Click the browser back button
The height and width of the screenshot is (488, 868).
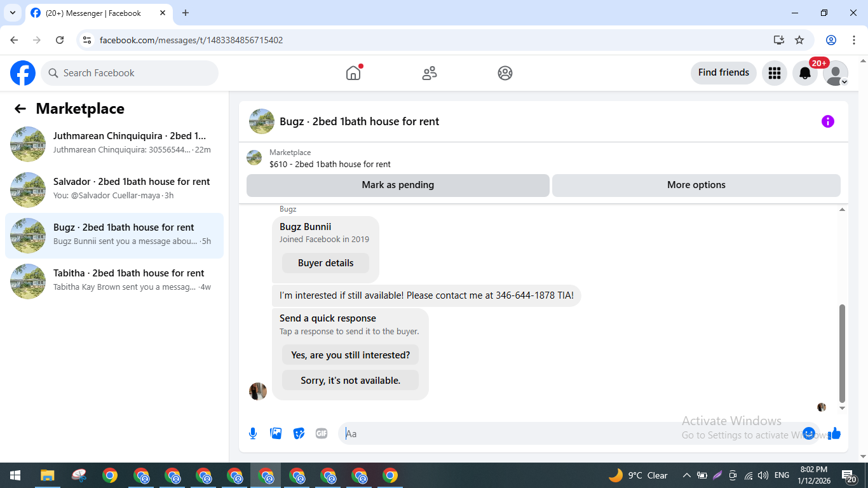[14, 40]
